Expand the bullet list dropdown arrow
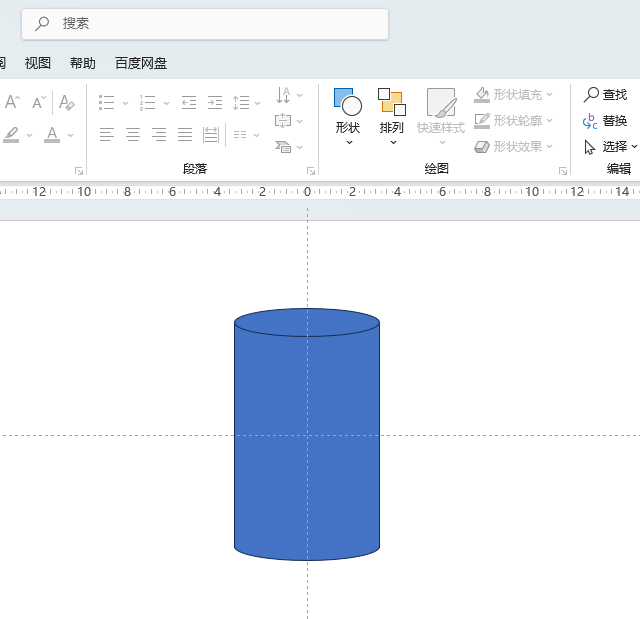 pyautogui.click(x=125, y=103)
